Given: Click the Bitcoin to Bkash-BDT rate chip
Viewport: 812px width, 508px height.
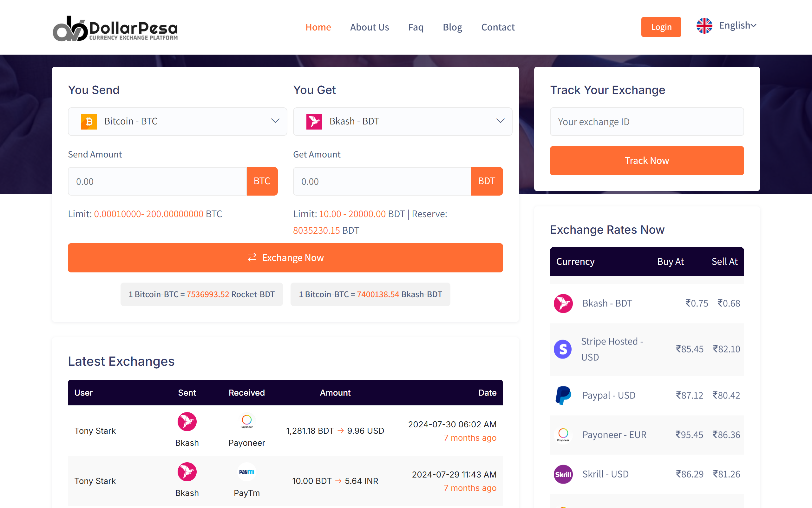Looking at the screenshot, I should (x=370, y=294).
